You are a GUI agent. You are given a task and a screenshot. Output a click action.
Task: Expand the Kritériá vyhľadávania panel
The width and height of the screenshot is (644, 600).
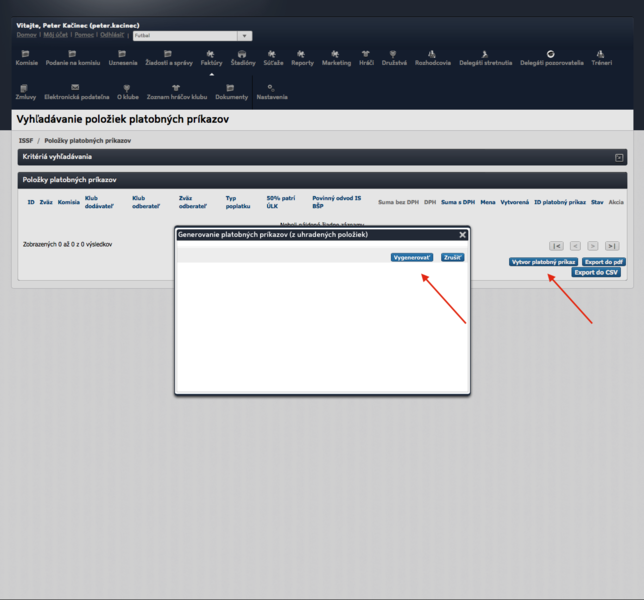pyautogui.click(x=619, y=158)
